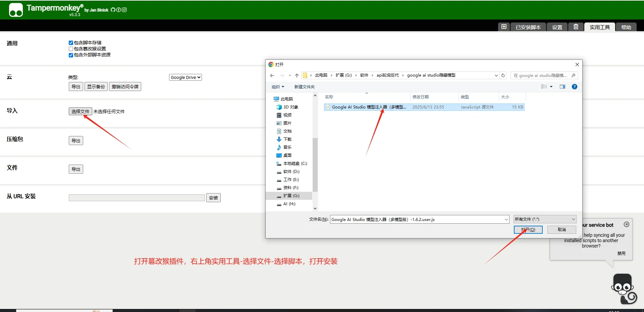The width and height of the screenshot is (644, 312).
Task: Select 音乐 folder in navigation tree
Action: pos(284,147)
